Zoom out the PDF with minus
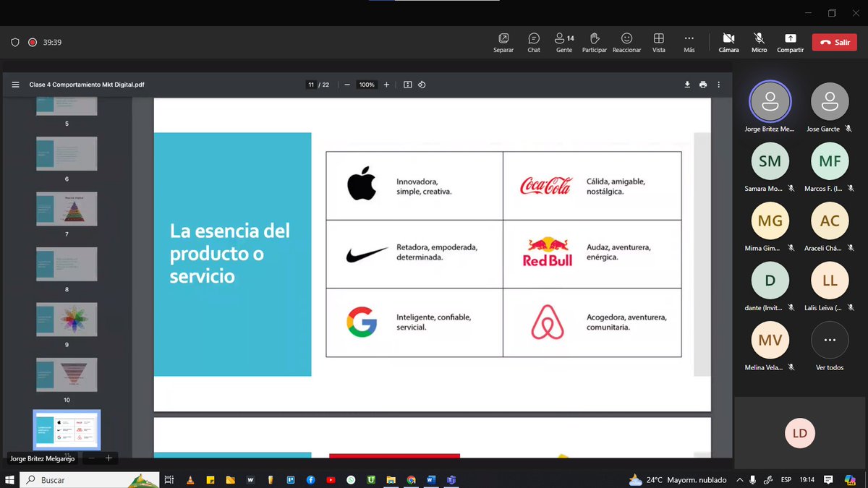Image resolution: width=868 pixels, height=488 pixels. click(x=347, y=85)
